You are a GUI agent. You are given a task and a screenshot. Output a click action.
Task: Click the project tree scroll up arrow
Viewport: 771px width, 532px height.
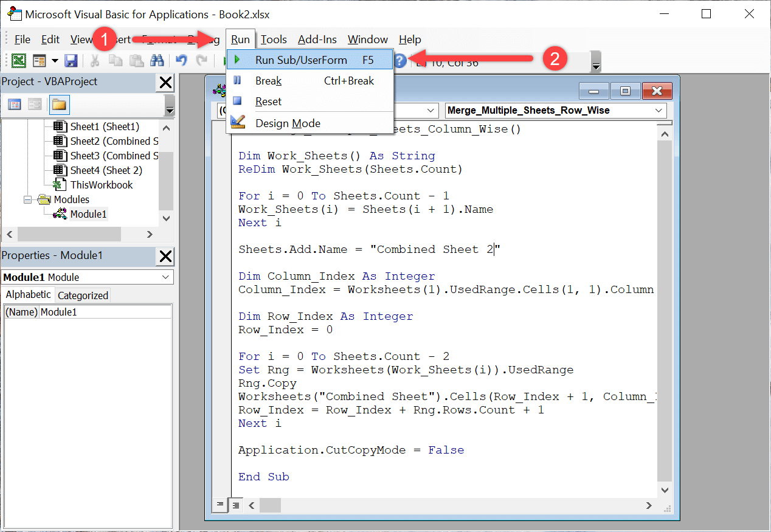(x=167, y=128)
